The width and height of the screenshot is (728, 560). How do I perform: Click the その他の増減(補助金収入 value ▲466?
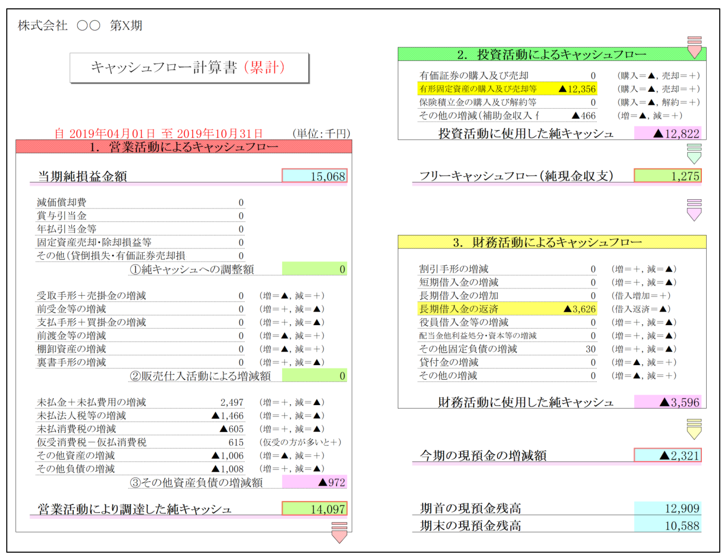(584, 116)
